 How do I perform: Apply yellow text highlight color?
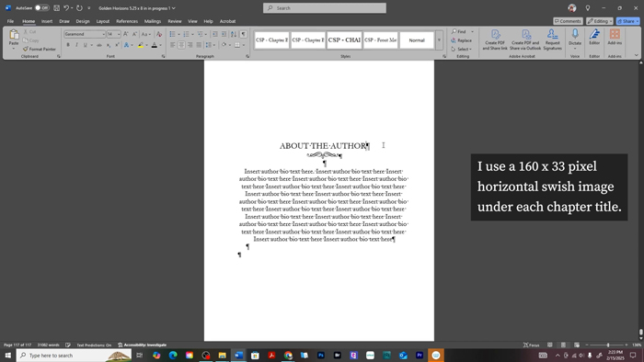[141, 45]
